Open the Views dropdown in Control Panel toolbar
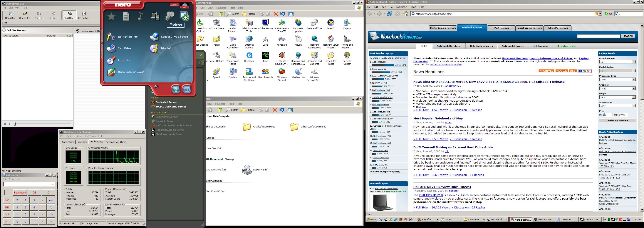 [292, 14]
